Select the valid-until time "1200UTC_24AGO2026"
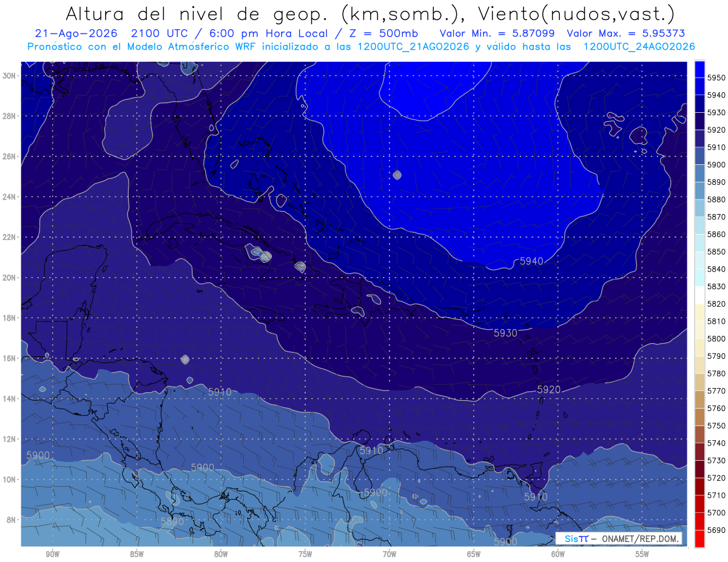 639,47
